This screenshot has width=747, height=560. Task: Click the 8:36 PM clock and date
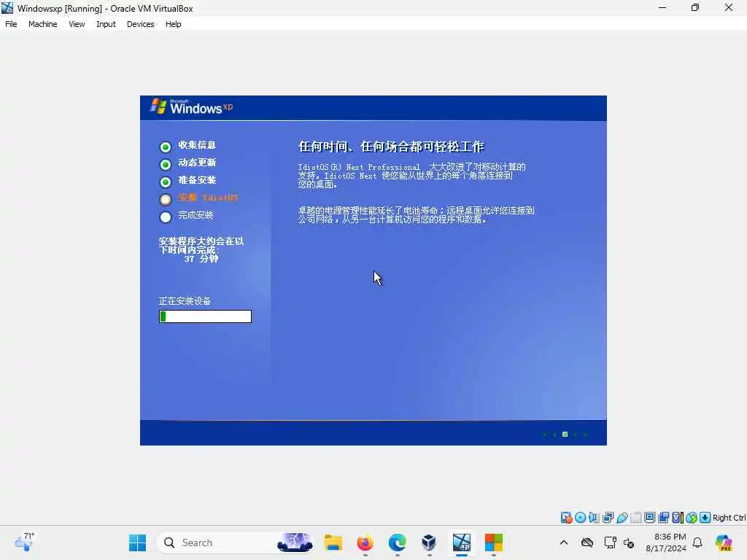pyautogui.click(x=666, y=542)
